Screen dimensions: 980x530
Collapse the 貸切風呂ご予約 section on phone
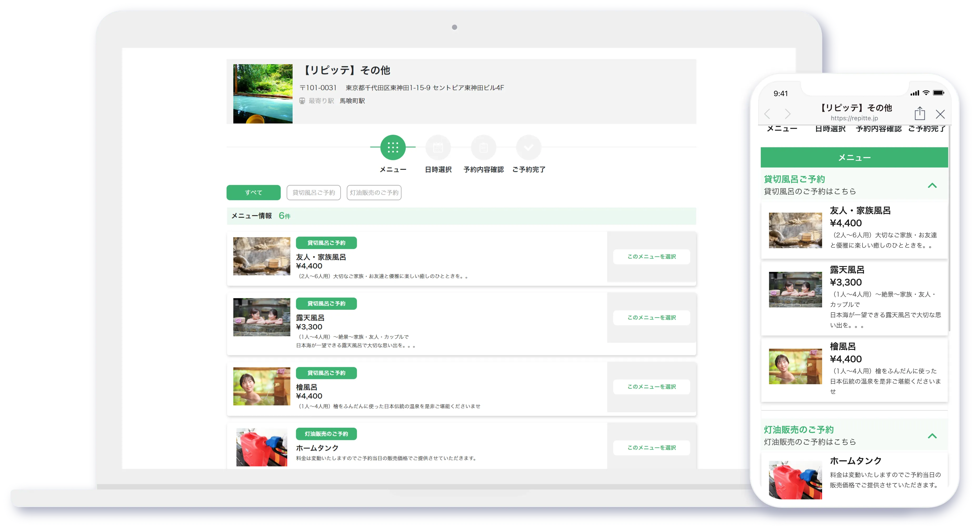click(x=932, y=186)
